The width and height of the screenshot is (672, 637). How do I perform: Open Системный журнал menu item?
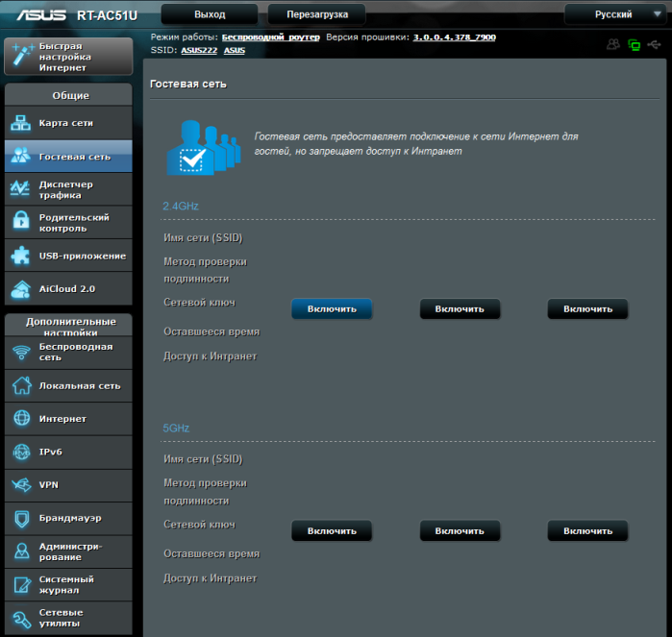(x=68, y=585)
